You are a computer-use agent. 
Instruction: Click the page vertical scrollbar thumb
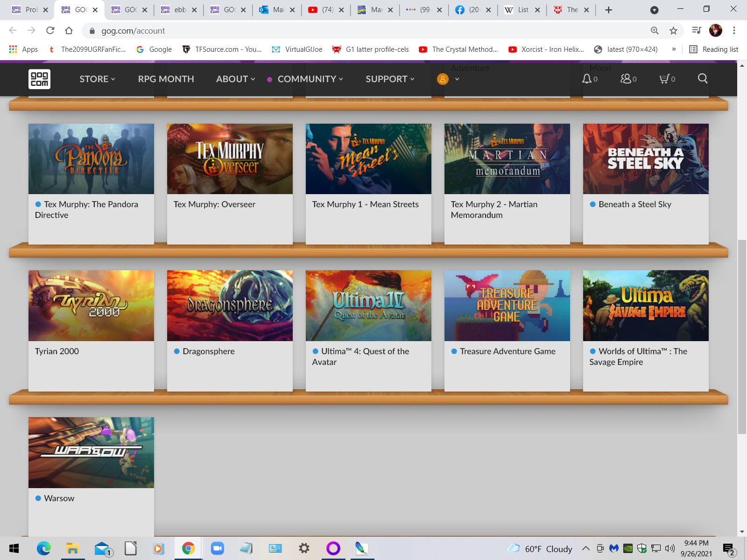742,336
